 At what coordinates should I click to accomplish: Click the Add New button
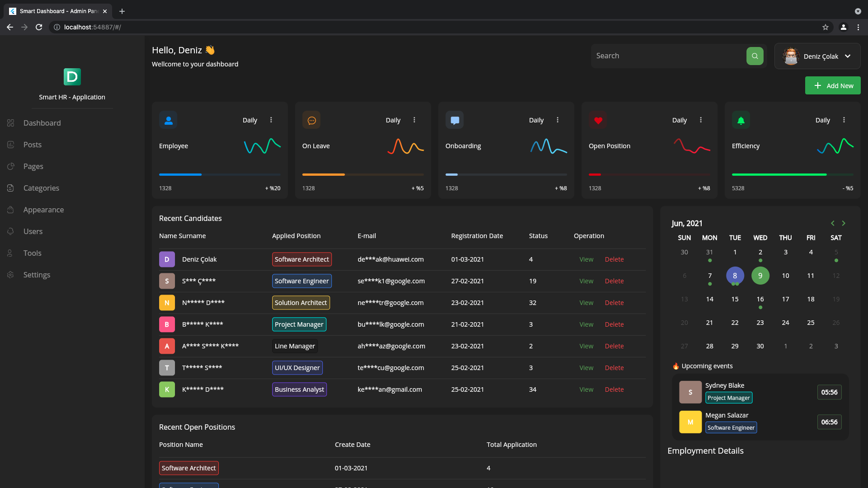pos(833,85)
